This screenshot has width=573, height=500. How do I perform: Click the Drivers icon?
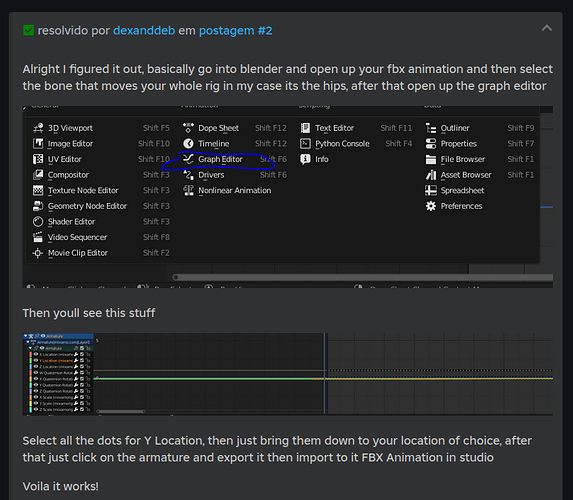pyautogui.click(x=188, y=175)
